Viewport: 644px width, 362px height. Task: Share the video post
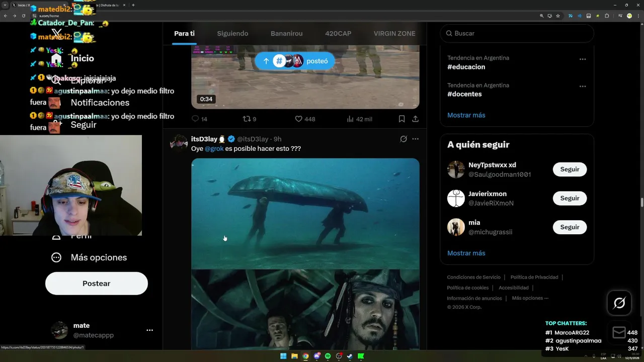tap(415, 119)
